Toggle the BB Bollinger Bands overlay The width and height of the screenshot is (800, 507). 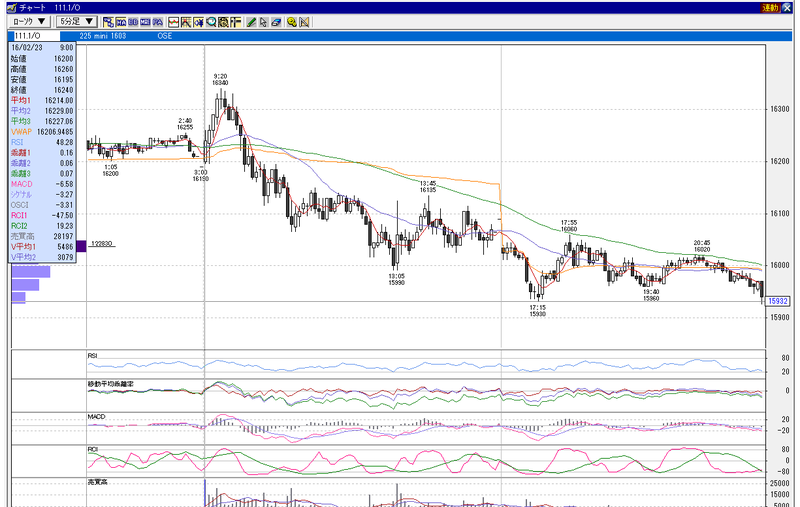[133, 22]
